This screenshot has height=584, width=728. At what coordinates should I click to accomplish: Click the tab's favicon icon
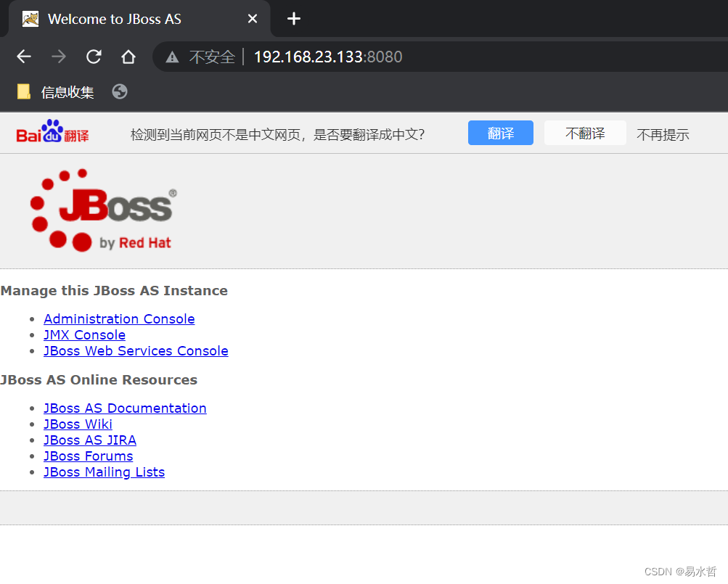pyautogui.click(x=30, y=19)
